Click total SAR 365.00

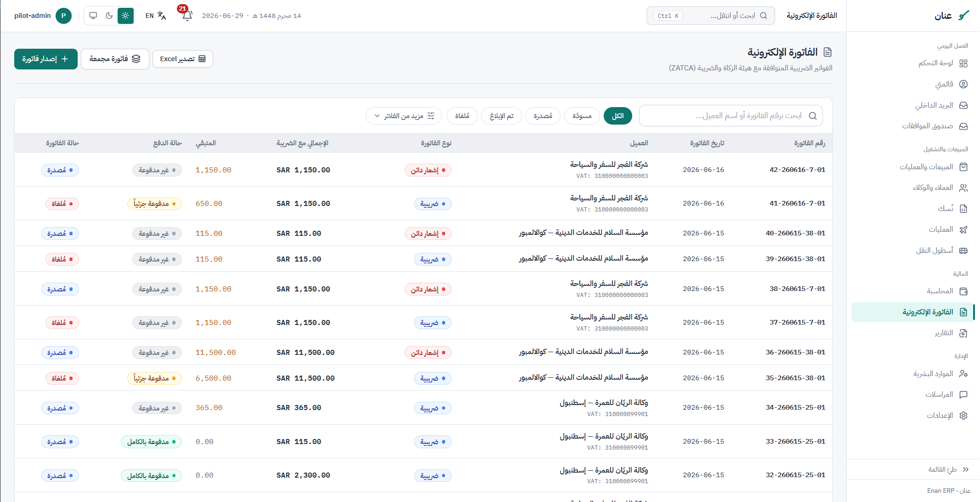tap(299, 408)
